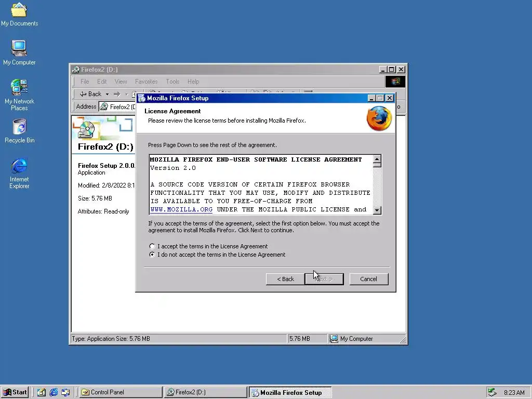Open the Forward history dropdown arrow
The height and width of the screenshot is (399, 532).
coord(126,94)
